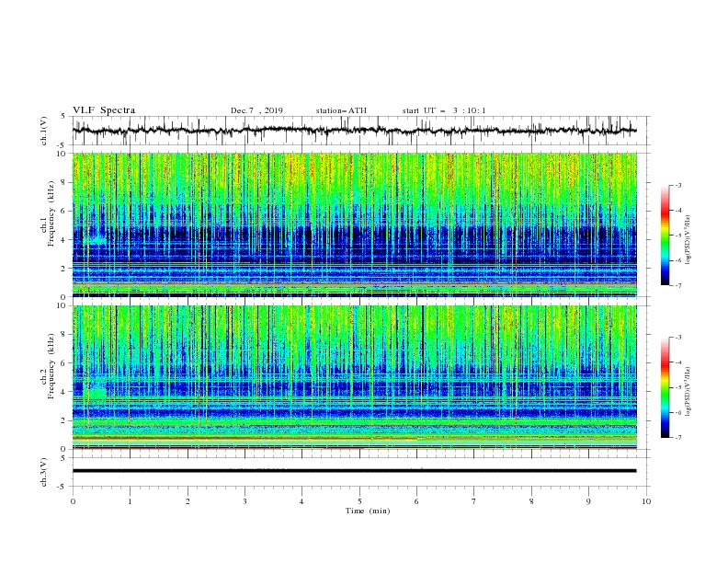The width and height of the screenshot is (728, 563).
Task: Click the "station=ATH" header text
Action: point(341,110)
